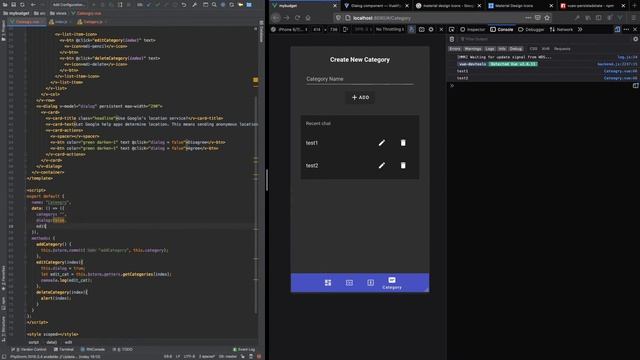Open the device selector iPhone dropdown
This screenshot has width=640, height=360.
click(x=293, y=29)
